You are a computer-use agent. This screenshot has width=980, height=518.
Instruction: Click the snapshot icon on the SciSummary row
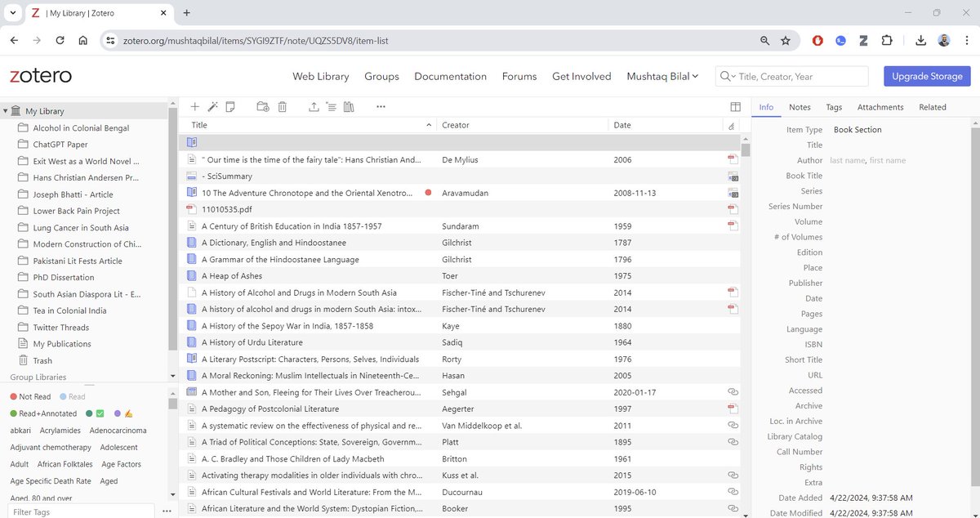(733, 176)
